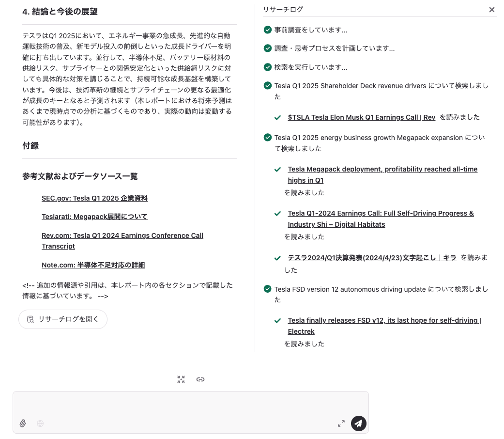The width and height of the screenshot is (504, 439).
Task: Click the 付録 heading
Action: coord(31,146)
